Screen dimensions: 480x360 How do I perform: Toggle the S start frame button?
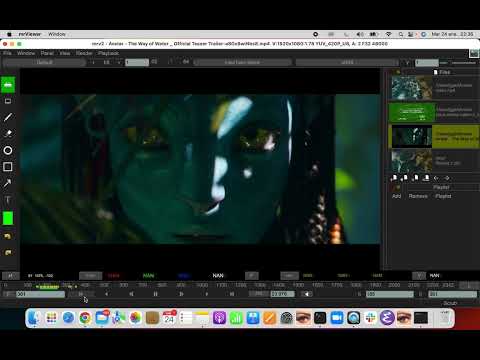coord(359,294)
